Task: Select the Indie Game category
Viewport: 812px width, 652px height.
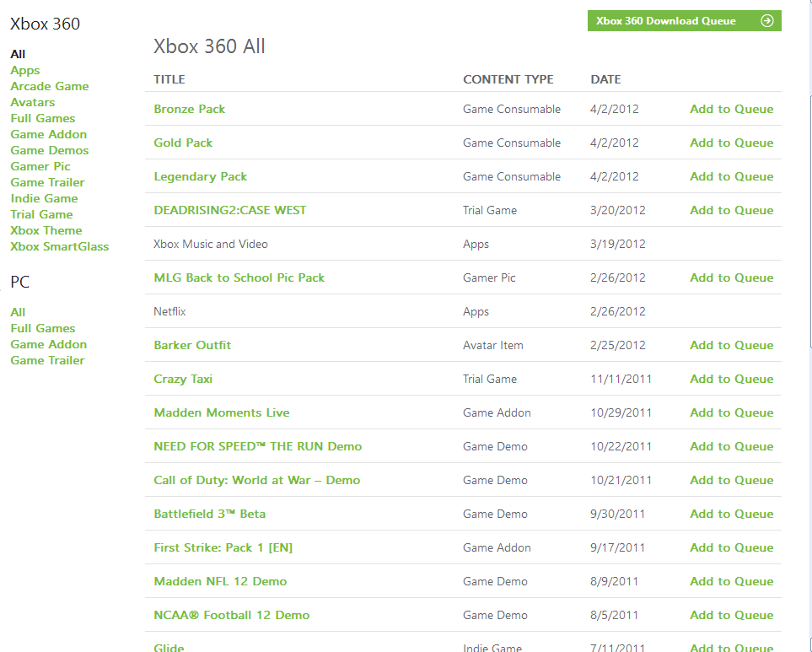Action: pos(44,198)
